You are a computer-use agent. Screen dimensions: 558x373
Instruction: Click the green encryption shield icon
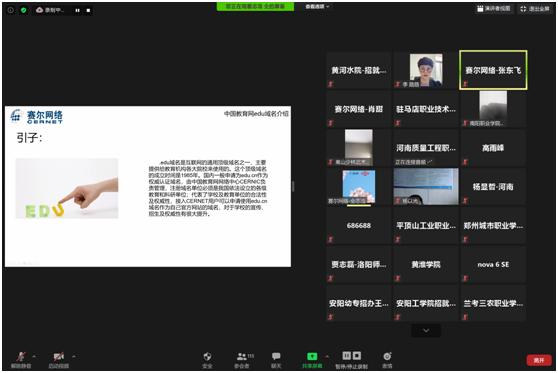tap(23, 10)
